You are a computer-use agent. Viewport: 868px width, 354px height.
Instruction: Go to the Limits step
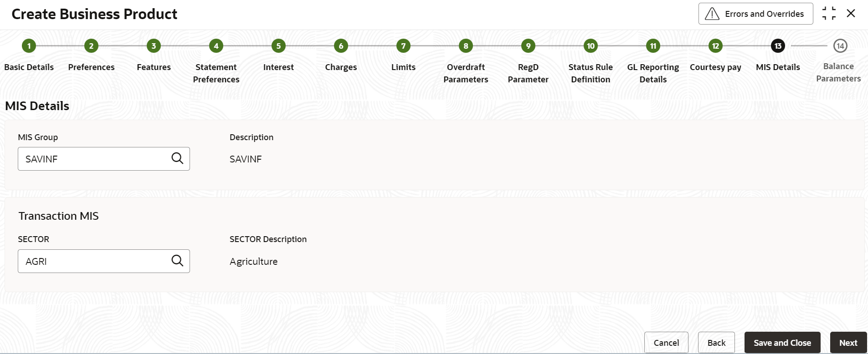pyautogui.click(x=403, y=67)
